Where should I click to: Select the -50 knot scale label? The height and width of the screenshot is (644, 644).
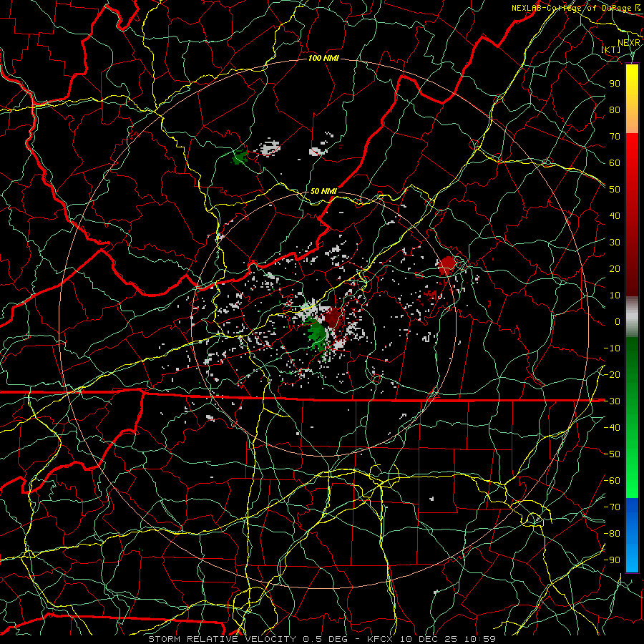point(612,454)
